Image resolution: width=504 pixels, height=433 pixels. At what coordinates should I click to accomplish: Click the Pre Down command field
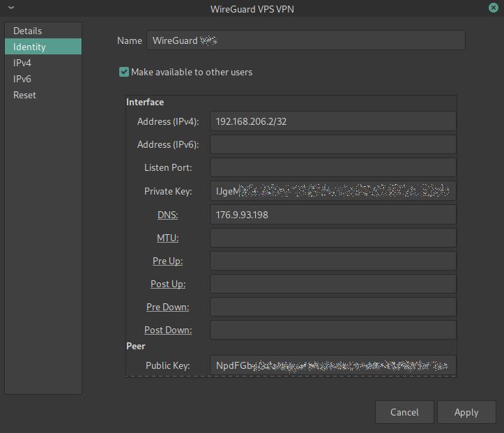(333, 307)
